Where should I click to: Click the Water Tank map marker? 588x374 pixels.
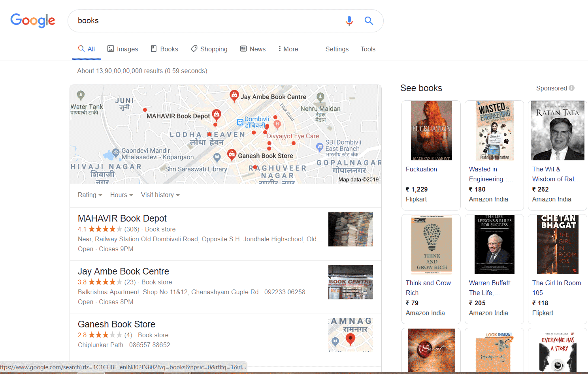(x=81, y=95)
